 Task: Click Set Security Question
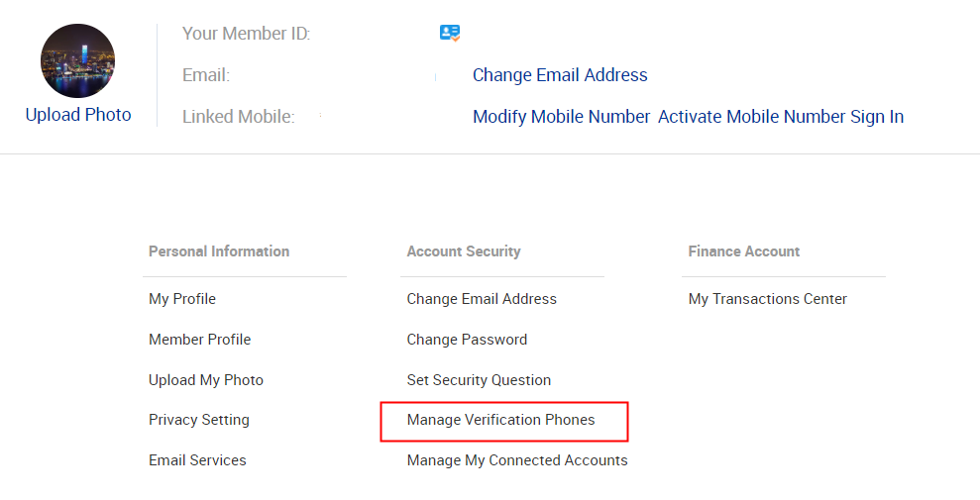click(479, 380)
